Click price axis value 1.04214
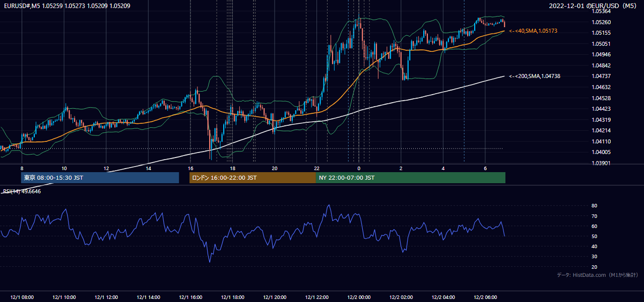 coord(601,130)
